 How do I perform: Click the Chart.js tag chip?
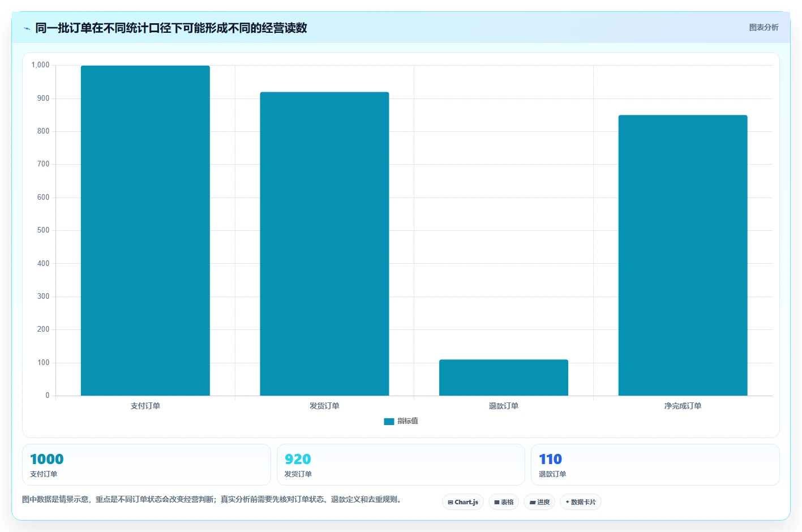(462, 502)
